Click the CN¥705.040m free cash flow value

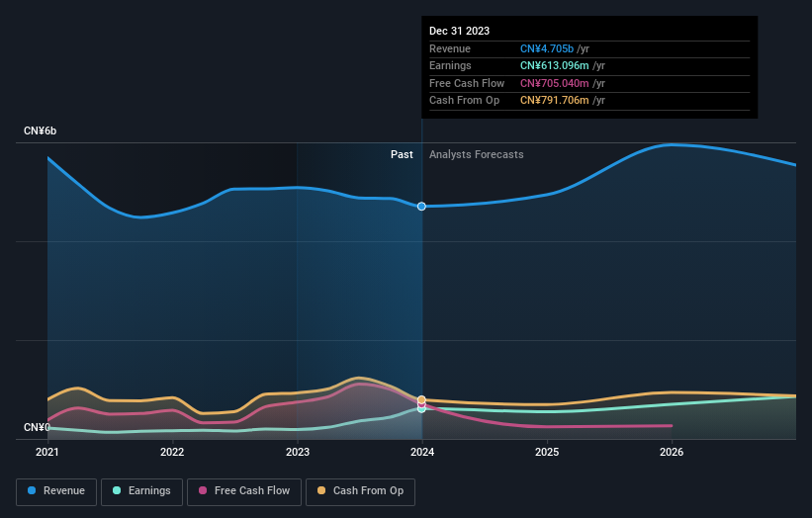coord(555,83)
